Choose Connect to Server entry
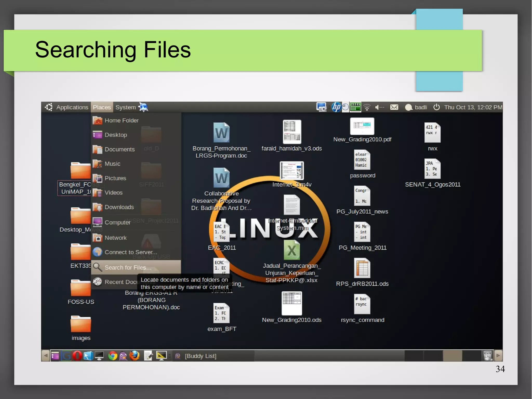 click(136, 252)
